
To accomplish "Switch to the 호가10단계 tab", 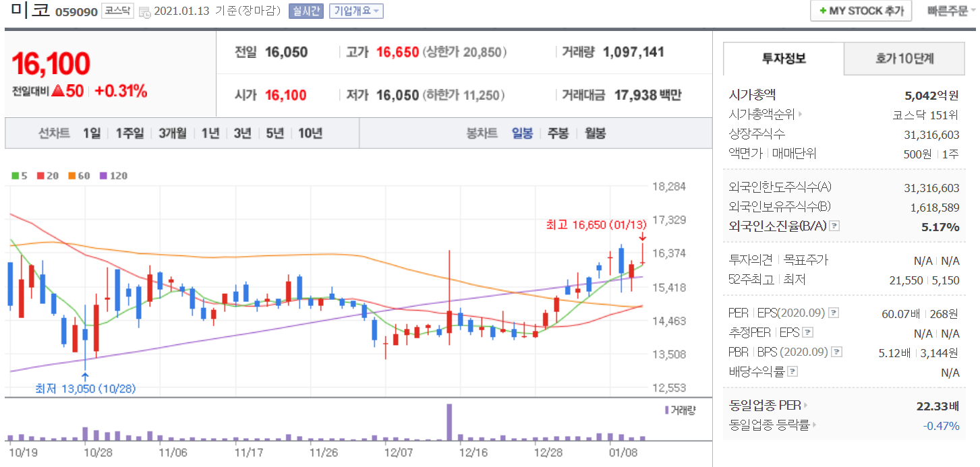I will 904,59.
